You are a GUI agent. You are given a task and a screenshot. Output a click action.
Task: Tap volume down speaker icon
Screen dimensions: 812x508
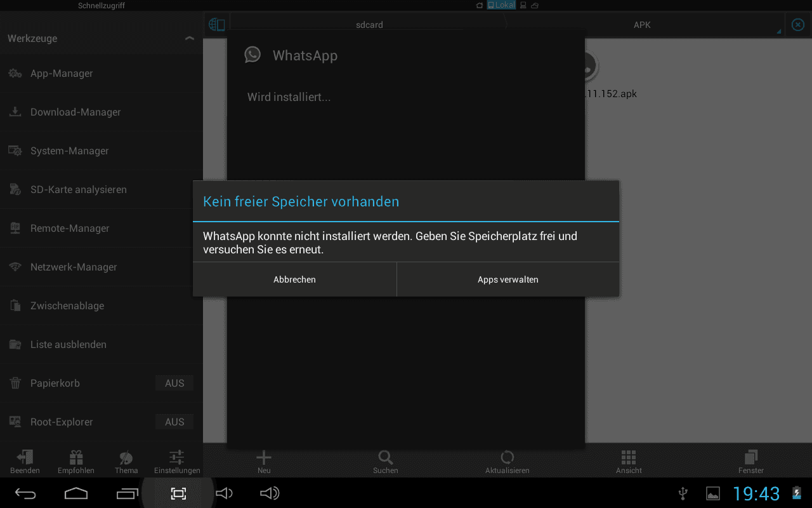click(x=224, y=493)
